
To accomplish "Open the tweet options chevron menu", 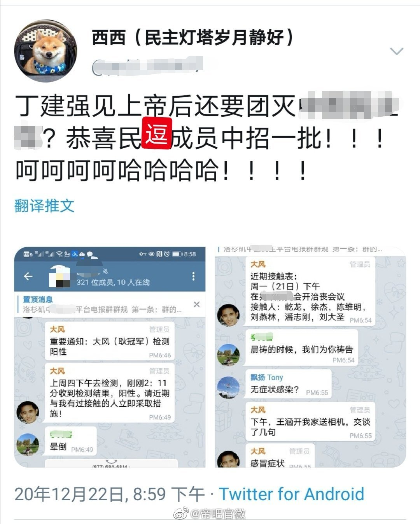I will (396, 51).
